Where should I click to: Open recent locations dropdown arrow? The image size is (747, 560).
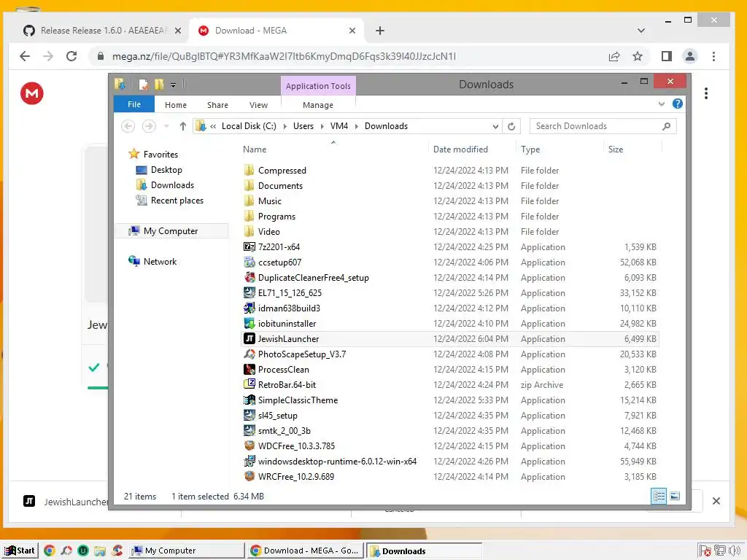166,126
